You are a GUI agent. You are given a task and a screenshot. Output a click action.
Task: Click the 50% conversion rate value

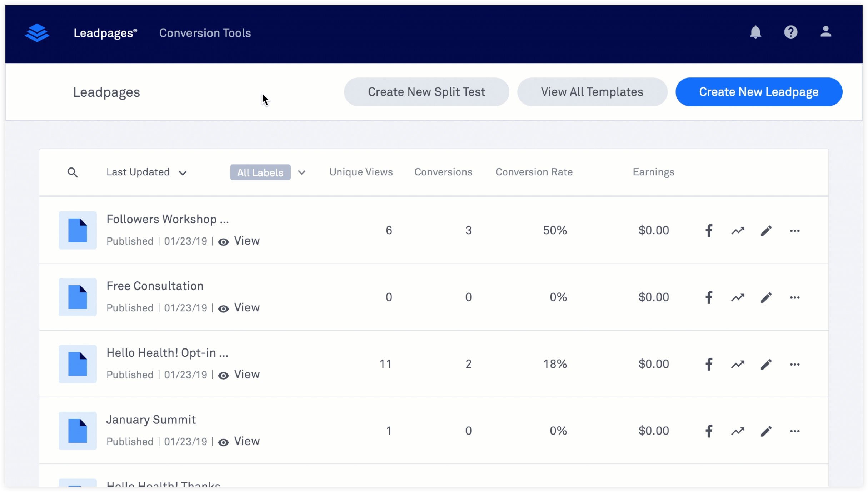(x=555, y=230)
